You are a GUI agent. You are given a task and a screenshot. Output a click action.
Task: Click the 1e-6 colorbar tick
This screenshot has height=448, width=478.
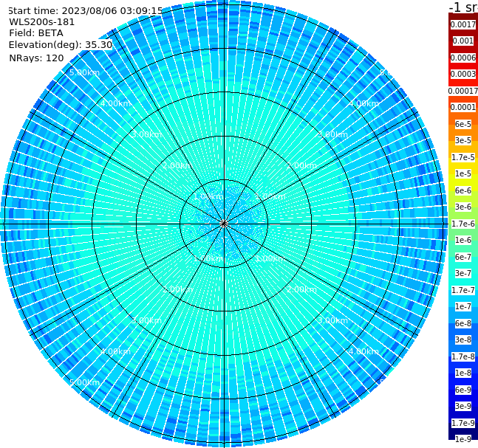463,240
